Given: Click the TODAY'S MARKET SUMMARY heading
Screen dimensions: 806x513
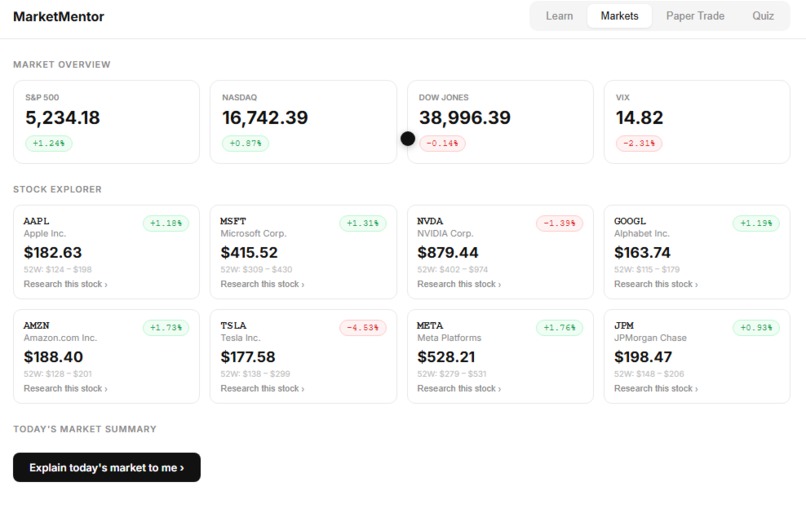Looking at the screenshot, I should pos(85,429).
